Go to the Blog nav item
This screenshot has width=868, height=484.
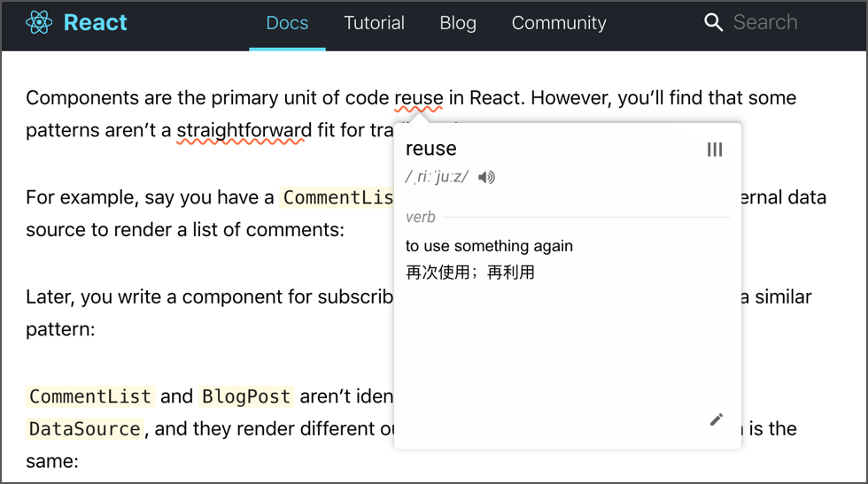(458, 23)
